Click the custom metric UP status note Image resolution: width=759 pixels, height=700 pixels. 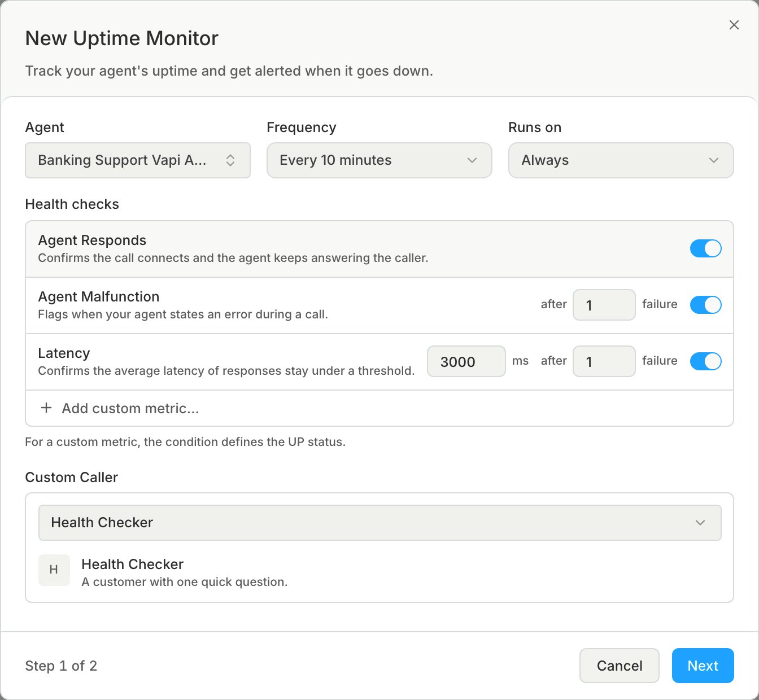pos(185,442)
